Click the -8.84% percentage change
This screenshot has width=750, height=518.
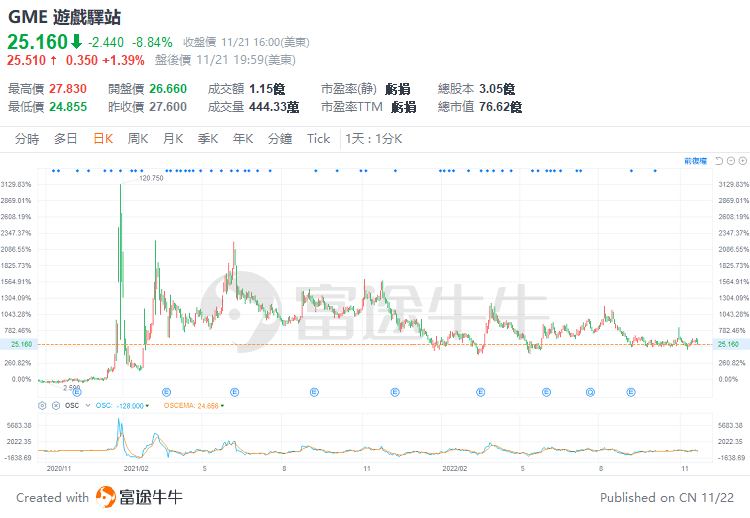[152, 43]
